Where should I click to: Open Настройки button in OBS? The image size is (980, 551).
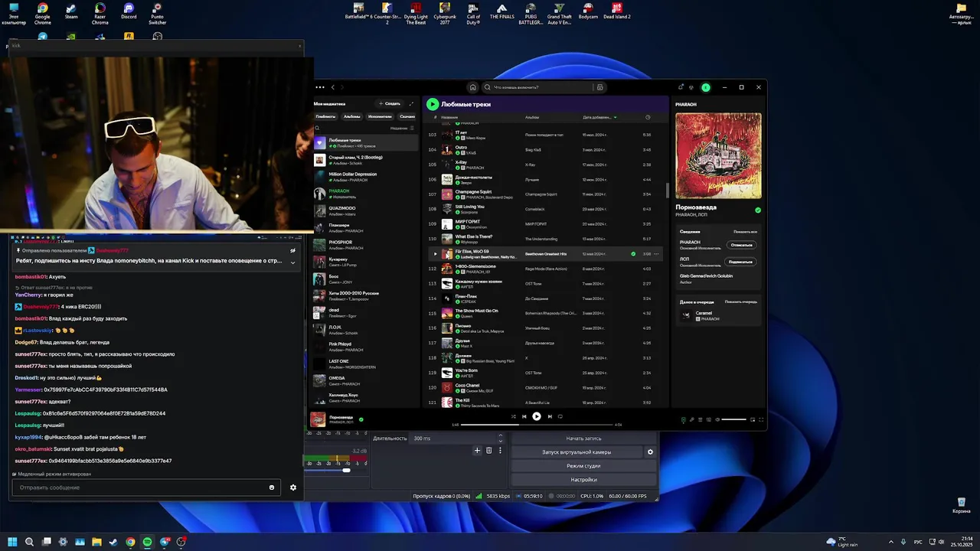(583, 480)
